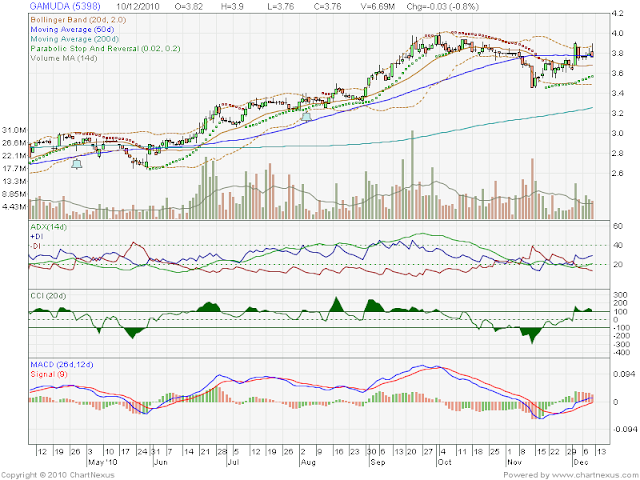The image size is (640, 480).
Task: Click the bell alert icon near late April
Action: tap(76, 164)
